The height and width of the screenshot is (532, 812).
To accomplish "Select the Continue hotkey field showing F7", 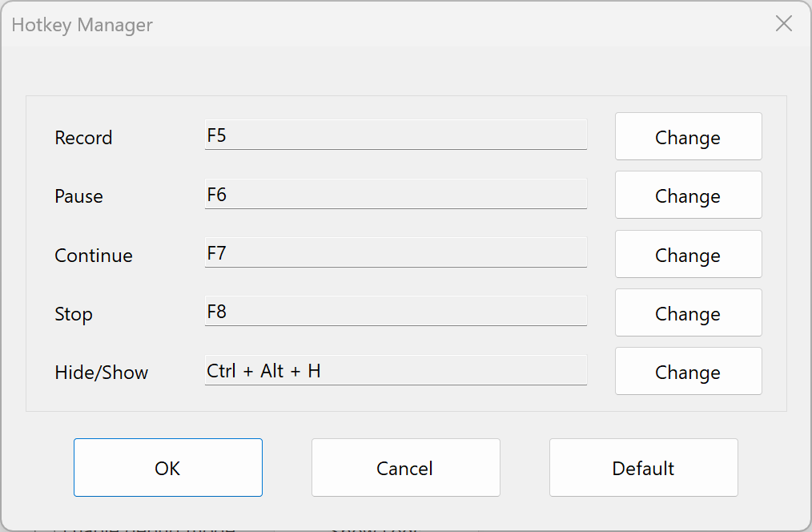I will tap(396, 252).
